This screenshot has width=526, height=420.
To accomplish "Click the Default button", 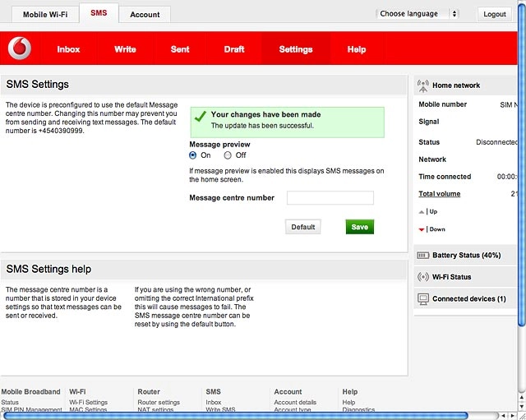I will [303, 227].
